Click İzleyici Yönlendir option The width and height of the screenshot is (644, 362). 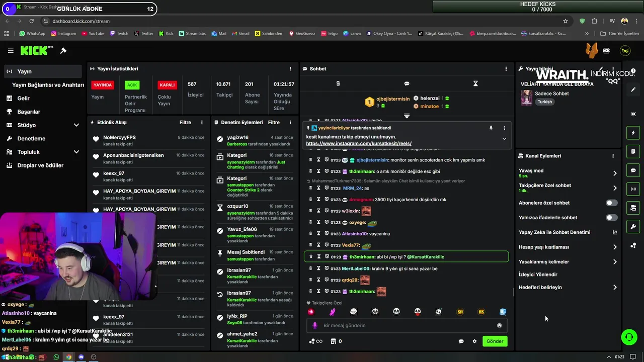[x=538, y=275]
